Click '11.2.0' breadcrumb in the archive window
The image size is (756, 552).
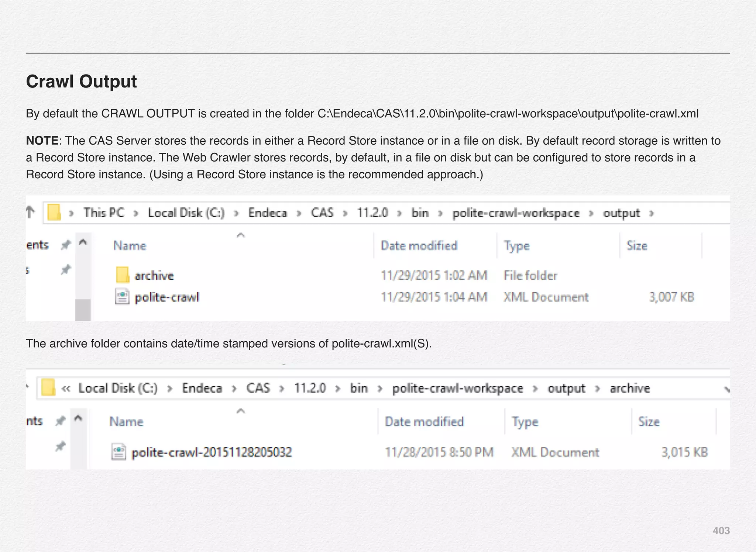pyautogui.click(x=310, y=388)
